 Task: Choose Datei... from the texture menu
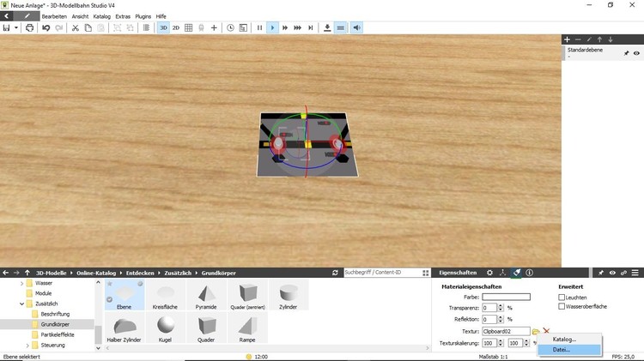pyautogui.click(x=569, y=350)
